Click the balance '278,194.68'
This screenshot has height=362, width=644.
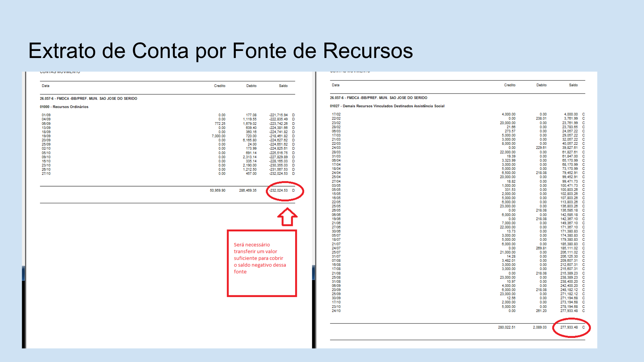tap(569, 307)
